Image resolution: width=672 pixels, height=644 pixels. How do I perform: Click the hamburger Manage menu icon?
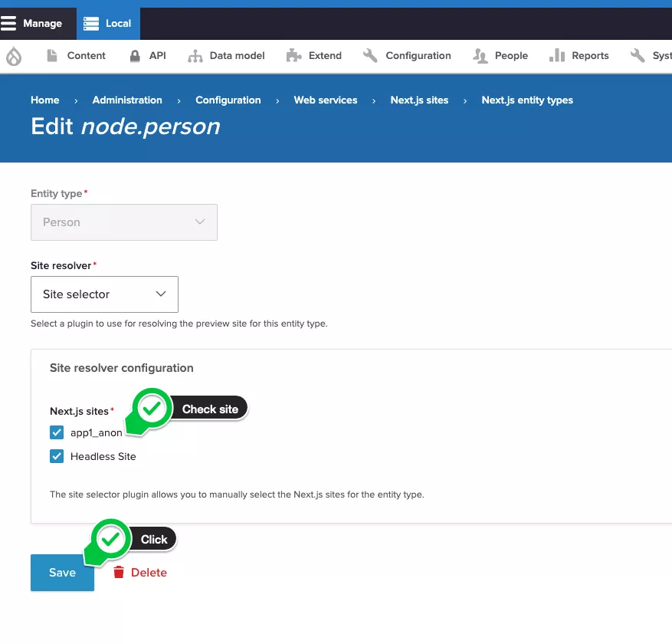(x=8, y=23)
